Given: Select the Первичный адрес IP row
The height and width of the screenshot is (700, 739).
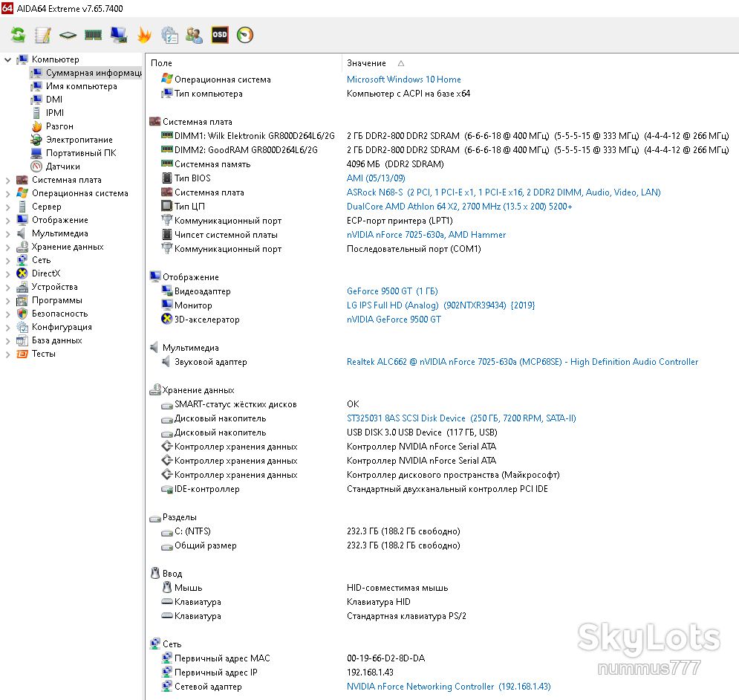Looking at the screenshot, I should [x=442, y=673].
